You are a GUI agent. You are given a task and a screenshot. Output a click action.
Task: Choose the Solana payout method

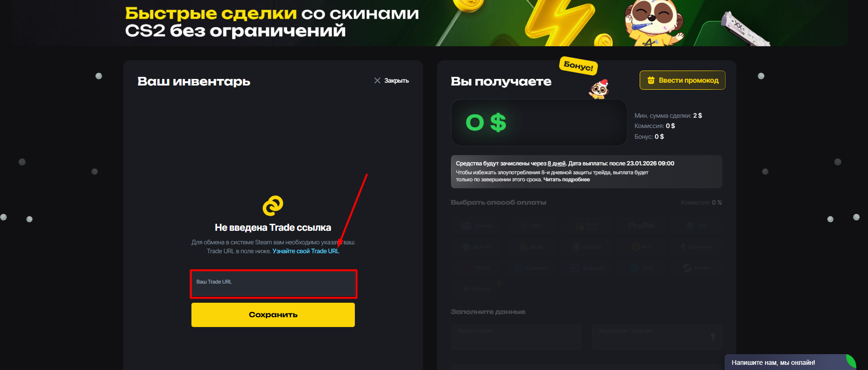tap(587, 268)
